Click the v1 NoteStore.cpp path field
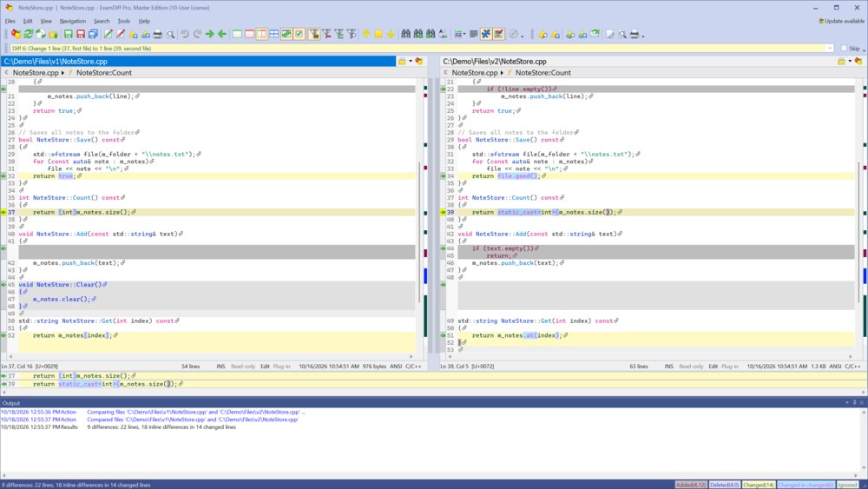 pyautogui.click(x=198, y=62)
